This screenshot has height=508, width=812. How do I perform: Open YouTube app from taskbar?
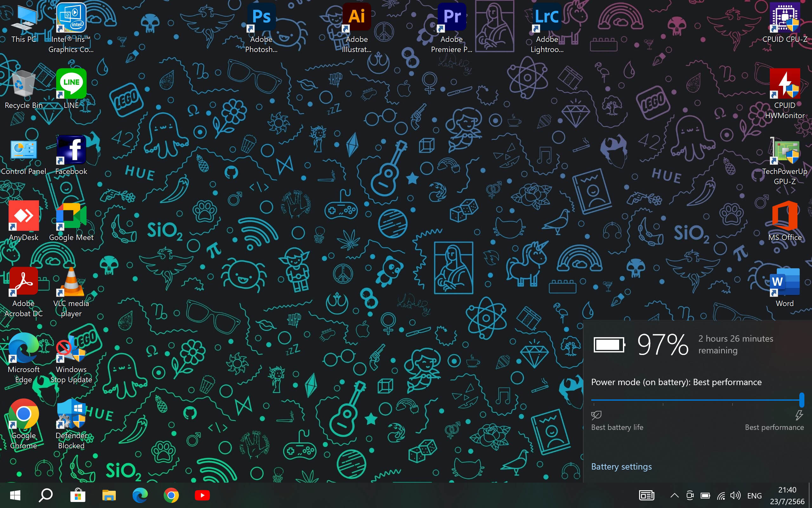pyautogui.click(x=202, y=495)
